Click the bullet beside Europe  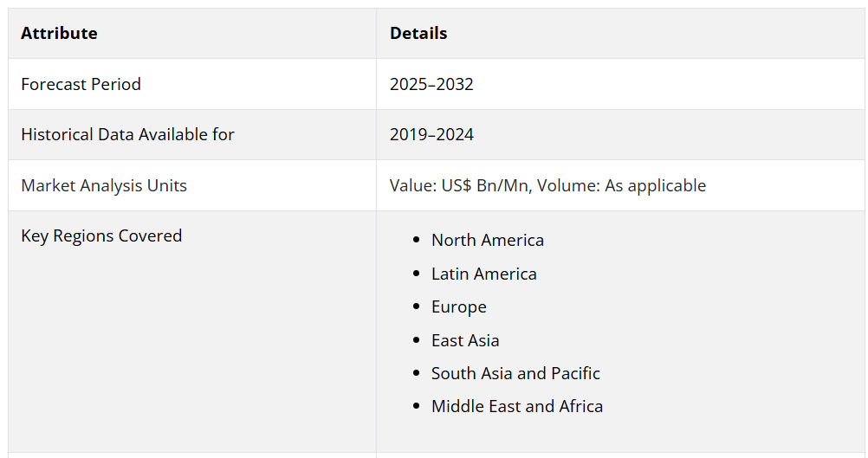click(x=417, y=306)
